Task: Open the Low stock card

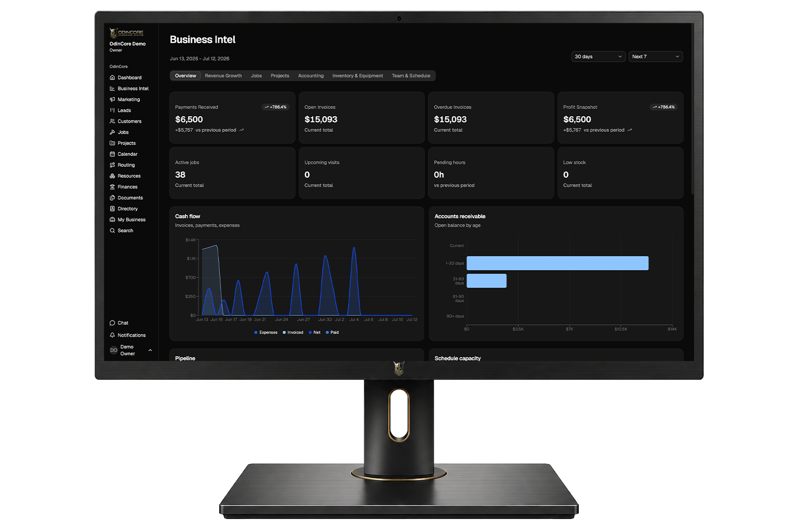Action: pyautogui.click(x=620, y=173)
